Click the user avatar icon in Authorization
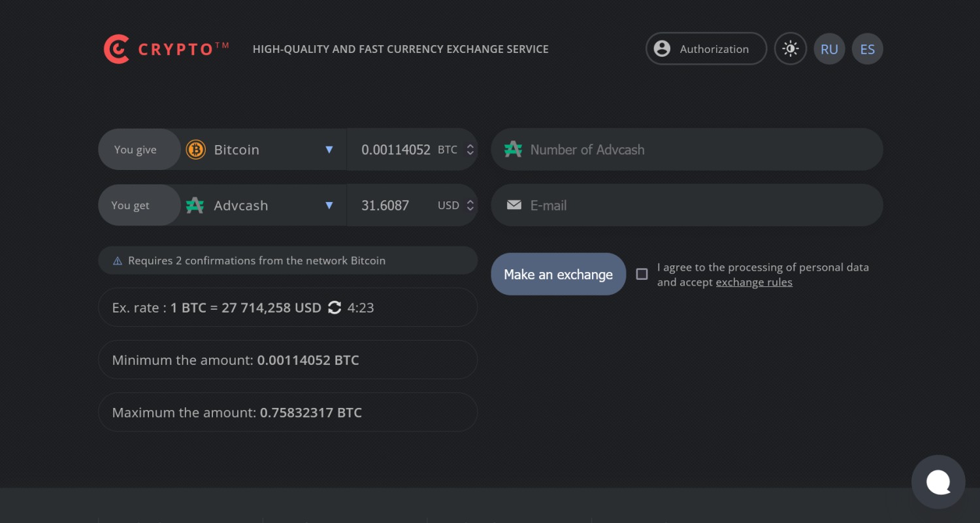Image resolution: width=980 pixels, height=523 pixels. (662, 49)
